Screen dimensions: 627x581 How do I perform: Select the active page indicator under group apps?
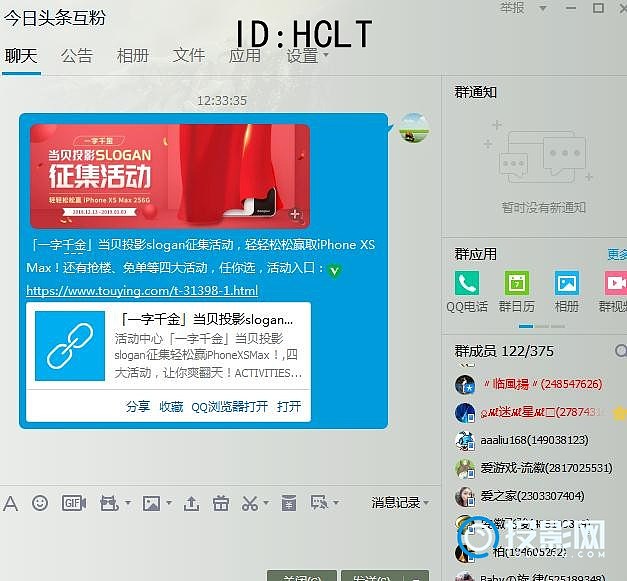(x=526, y=326)
